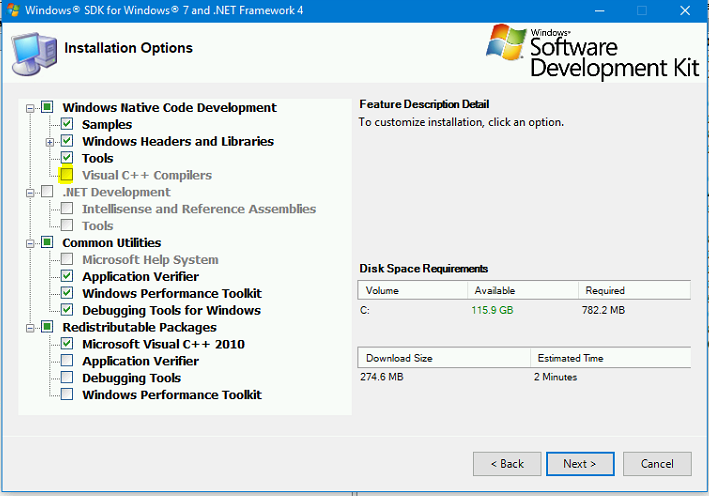Collapse the Common Utilities tree node
This screenshot has height=496, width=709.
point(31,243)
